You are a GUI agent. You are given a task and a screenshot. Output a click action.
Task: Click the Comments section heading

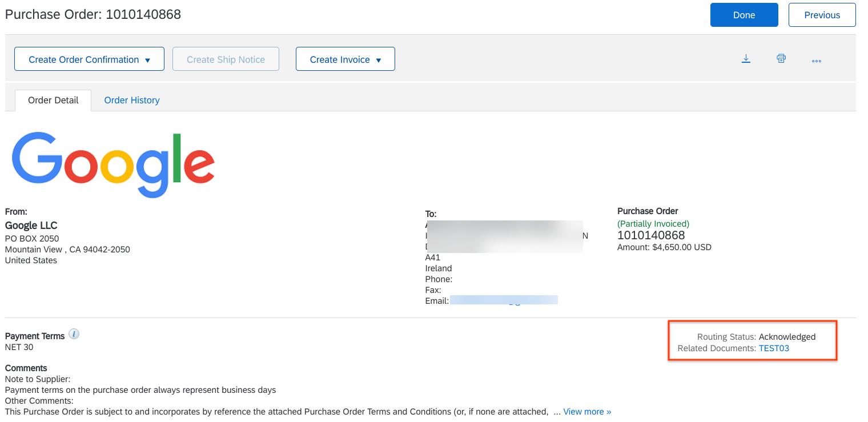point(26,368)
